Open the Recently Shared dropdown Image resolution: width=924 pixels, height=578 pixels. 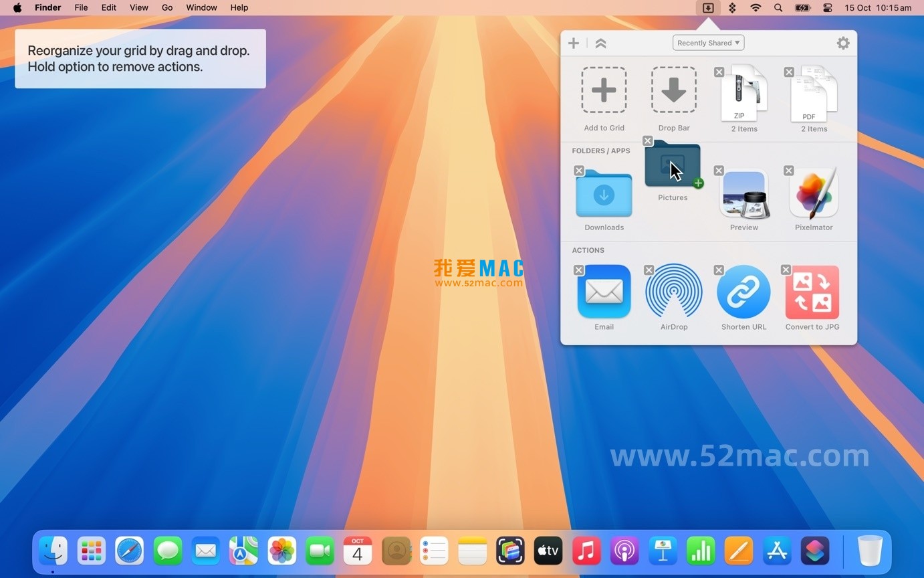pos(708,42)
